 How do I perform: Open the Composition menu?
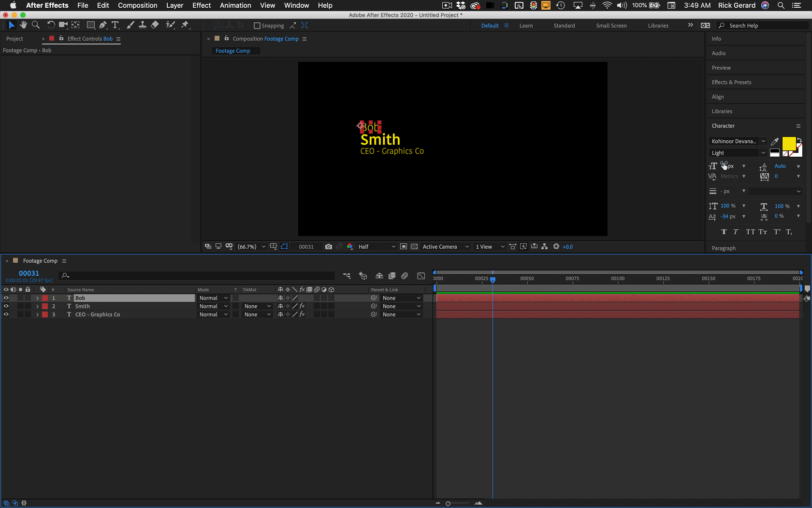click(x=137, y=5)
